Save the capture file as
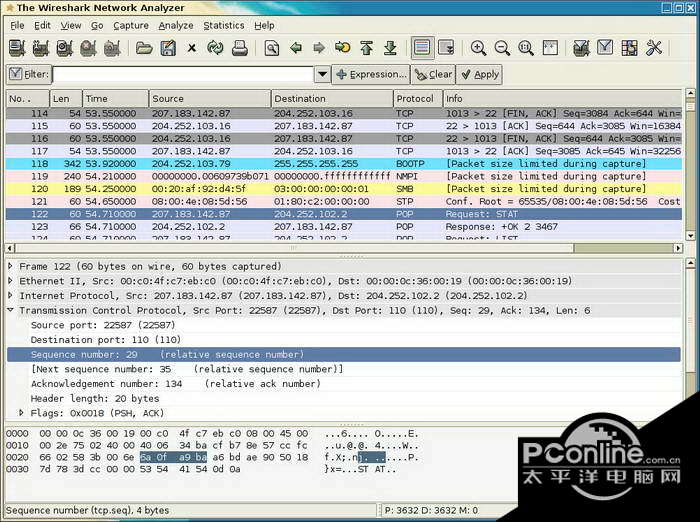Image resolution: width=700 pixels, height=522 pixels. [x=168, y=48]
